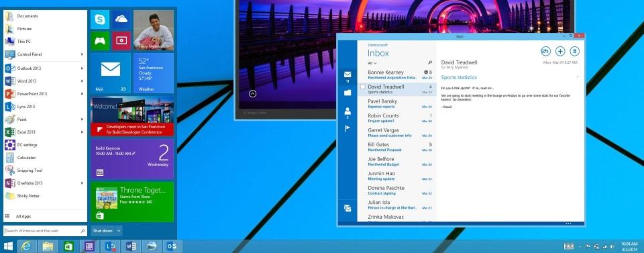Expand PowerPoint 2013 jump list arrow
The image size is (644, 253).
[x=82, y=94]
